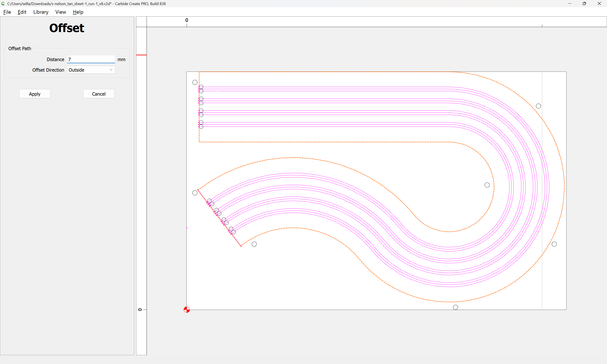Click the red marker on vertical ruler
Image resolution: width=607 pixels, height=364 pixels.
pyautogui.click(x=141, y=55)
